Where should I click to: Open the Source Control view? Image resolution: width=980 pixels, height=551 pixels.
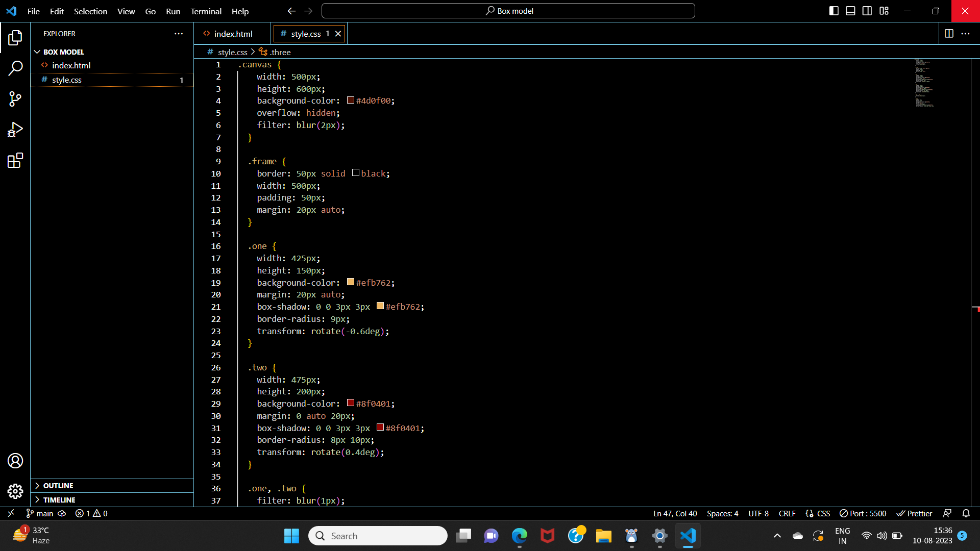(x=15, y=99)
